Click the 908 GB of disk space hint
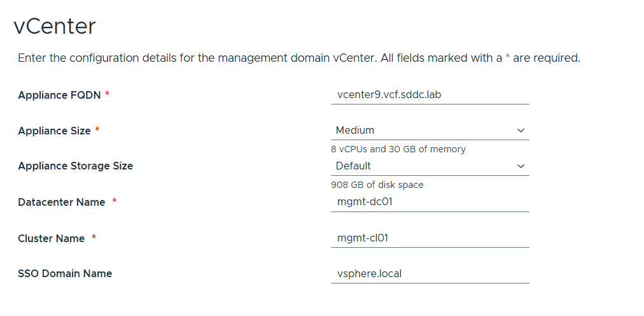This screenshot has width=644, height=316. point(377,185)
